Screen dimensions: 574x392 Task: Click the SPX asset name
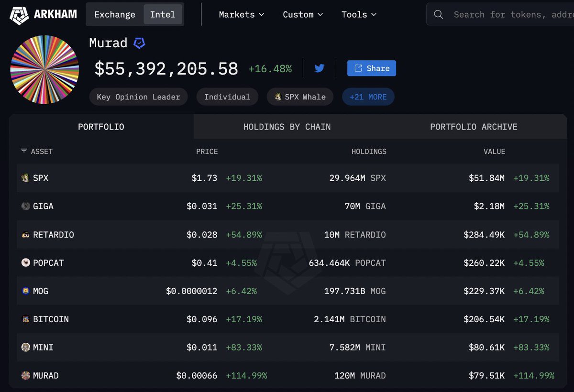(x=41, y=178)
